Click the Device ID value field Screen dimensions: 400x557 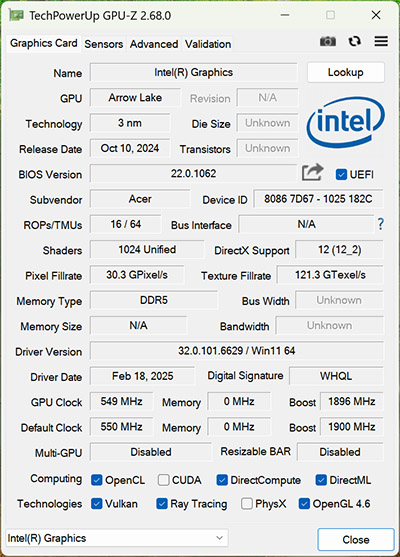tap(318, 199)
